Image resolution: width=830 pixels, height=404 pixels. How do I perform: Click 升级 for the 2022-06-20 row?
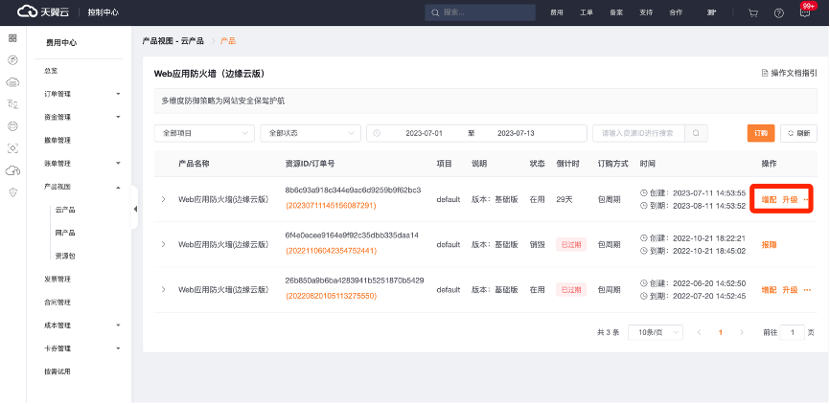(790, 290)
